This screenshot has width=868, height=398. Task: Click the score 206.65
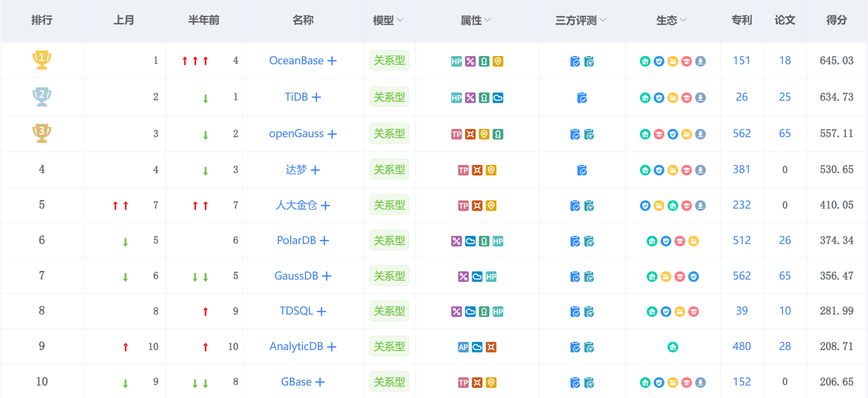pyautogui.click(x=836, y=382)
